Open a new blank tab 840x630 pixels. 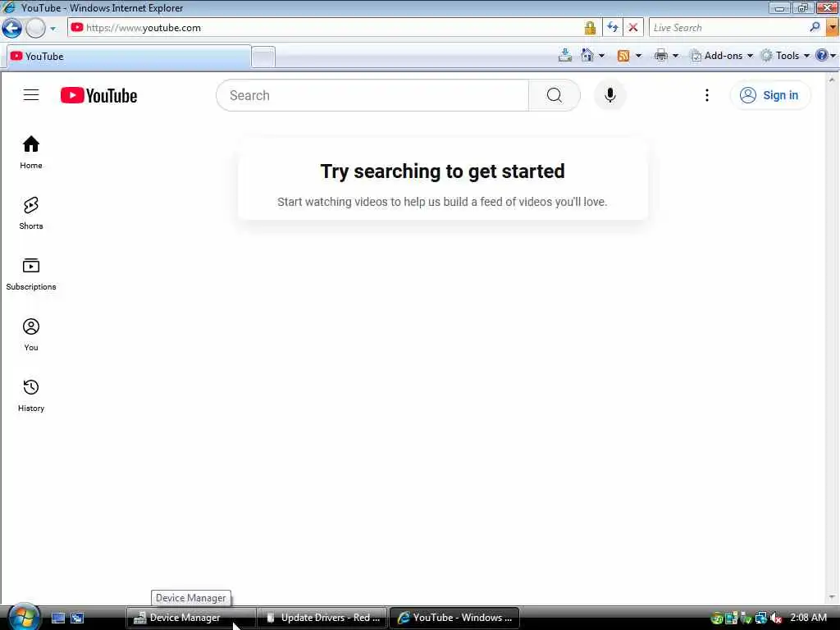pos(263,57)
